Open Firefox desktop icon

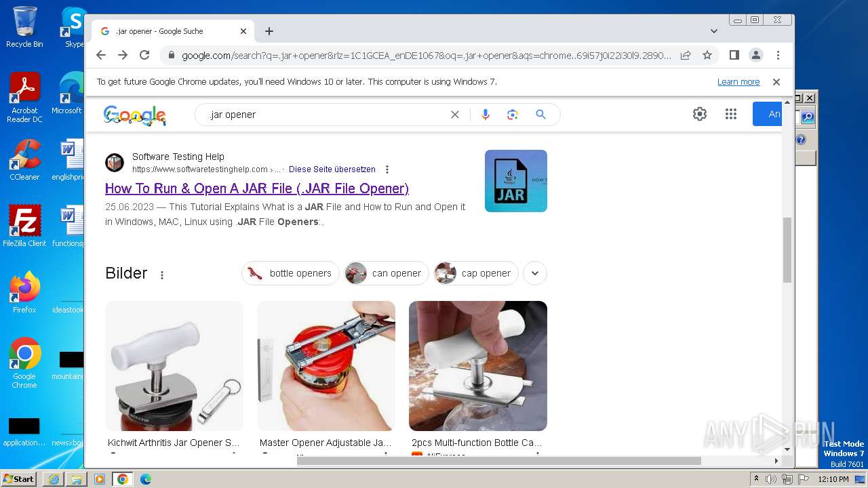[x=24, y=292]
